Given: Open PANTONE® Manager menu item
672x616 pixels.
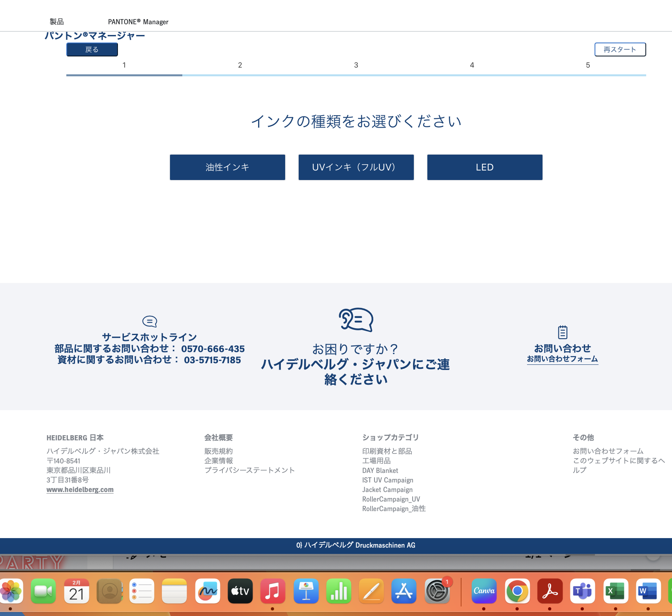Looking at the screenshot, I should tap(138, 22).
